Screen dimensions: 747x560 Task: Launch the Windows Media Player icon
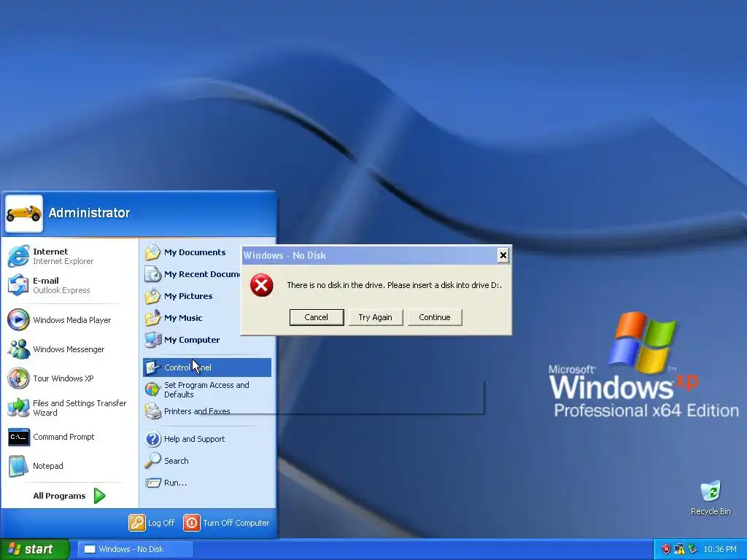coord(18,320)
